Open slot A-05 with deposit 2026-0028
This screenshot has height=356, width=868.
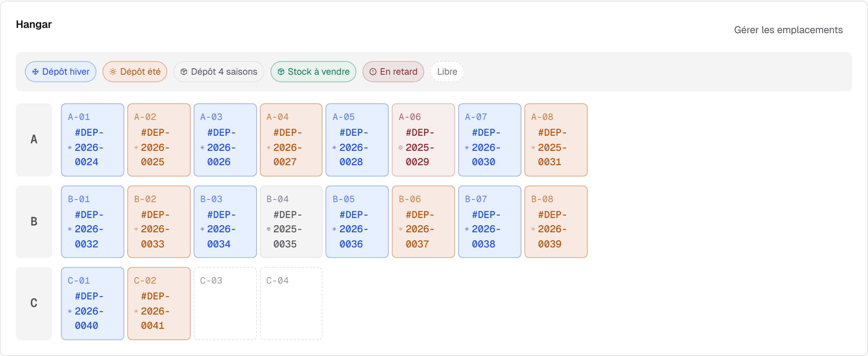(x=357, y=140)
